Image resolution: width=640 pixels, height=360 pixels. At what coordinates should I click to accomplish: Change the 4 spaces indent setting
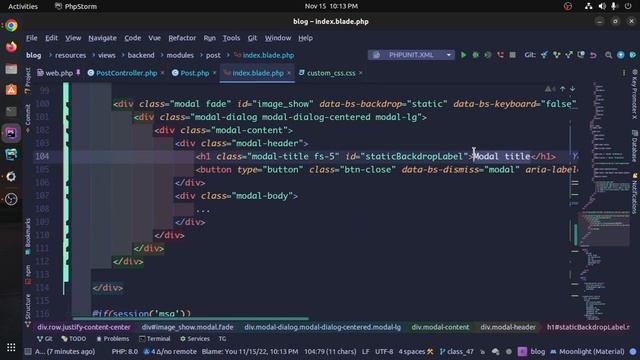pos(416,351)
